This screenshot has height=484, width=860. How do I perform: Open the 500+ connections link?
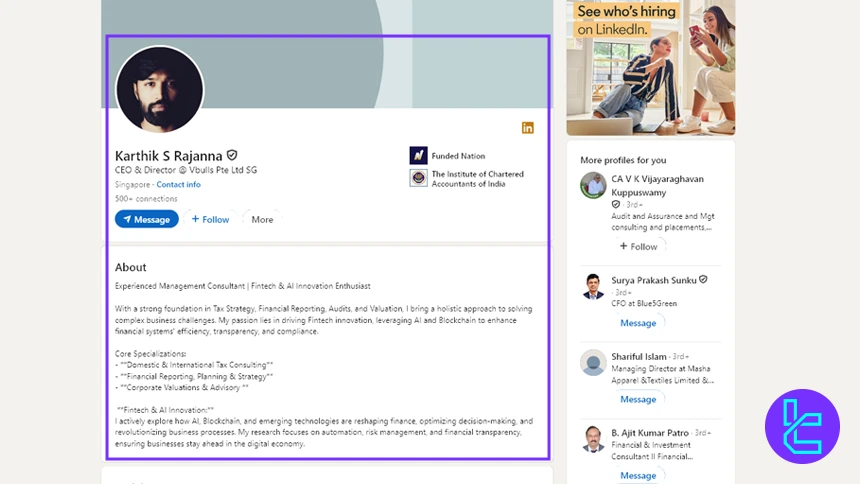139,199
